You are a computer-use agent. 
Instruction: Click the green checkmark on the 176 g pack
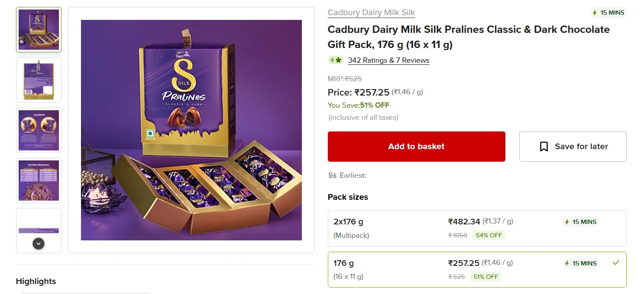click(x=616, y=262)
